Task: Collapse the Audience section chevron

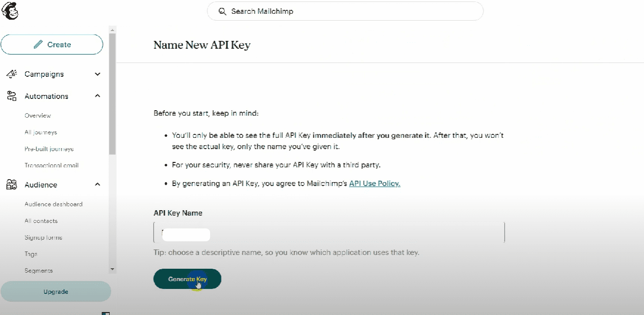Action: [97, 185]
